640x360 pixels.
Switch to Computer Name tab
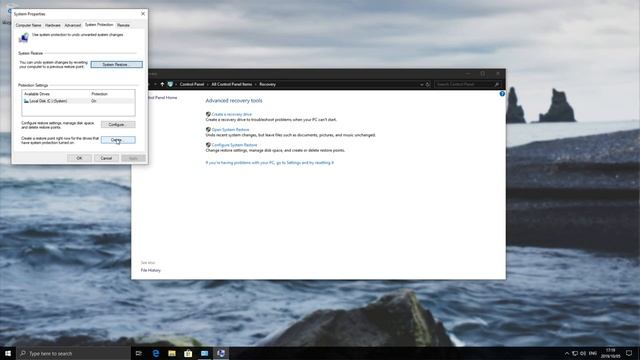28,25
